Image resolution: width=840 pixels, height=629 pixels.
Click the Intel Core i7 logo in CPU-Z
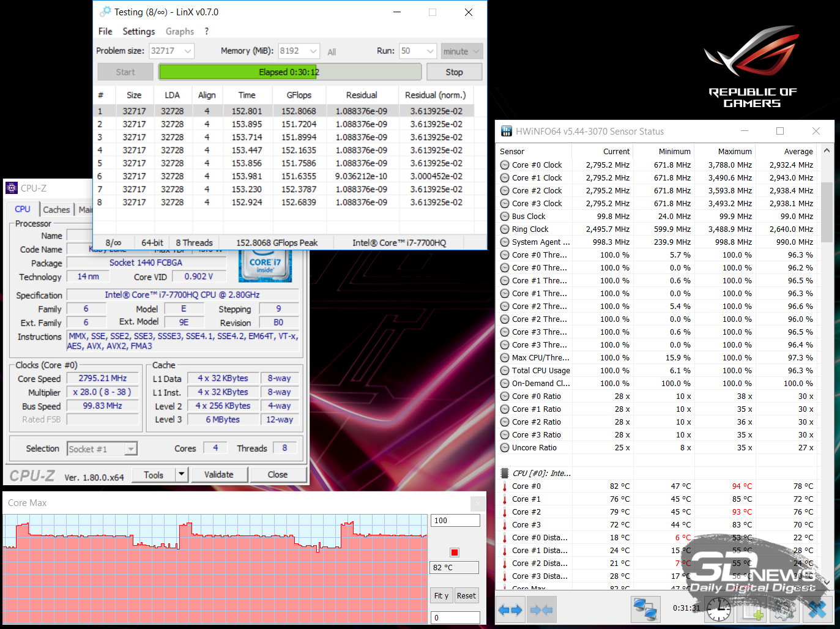(x=265, y=266)
